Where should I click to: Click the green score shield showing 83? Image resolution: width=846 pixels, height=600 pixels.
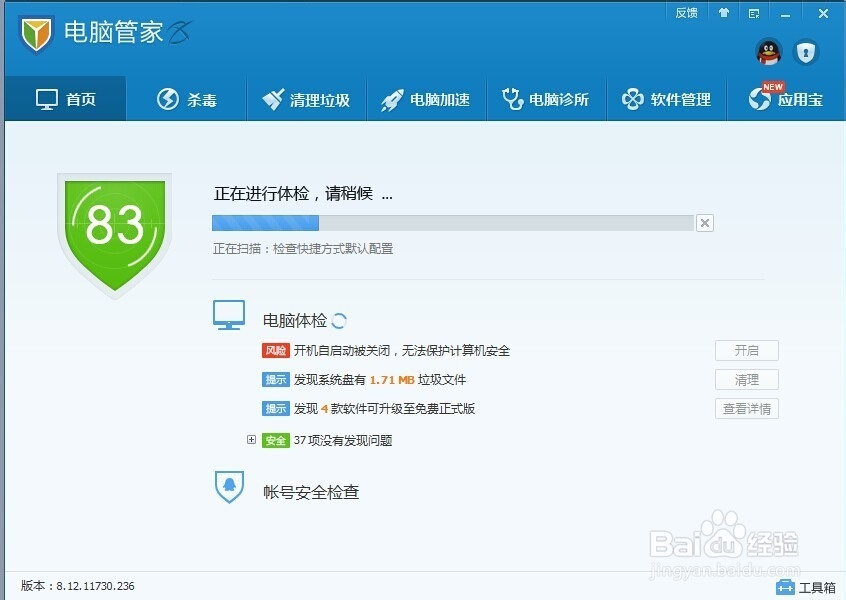pos(114,235)
